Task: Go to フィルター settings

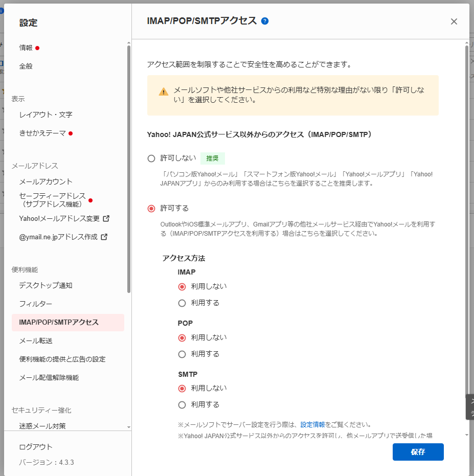Action: pos(36,304)
